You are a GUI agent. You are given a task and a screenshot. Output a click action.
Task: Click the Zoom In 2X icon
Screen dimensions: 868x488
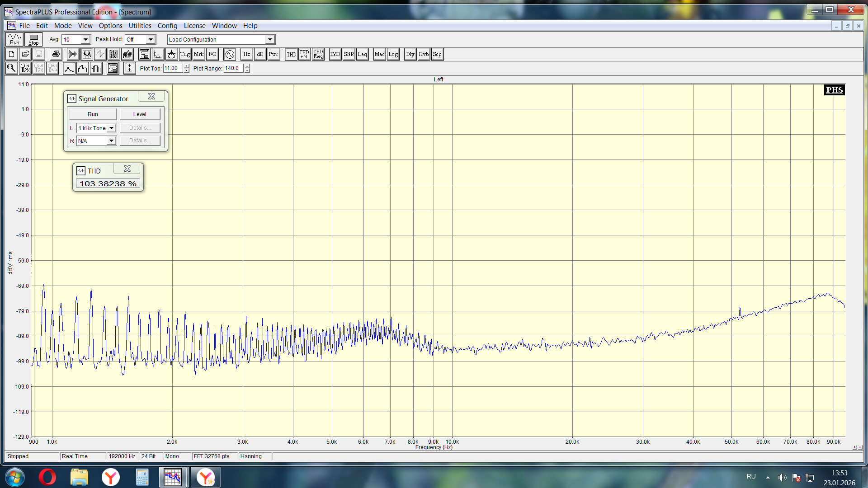(25, 68)
